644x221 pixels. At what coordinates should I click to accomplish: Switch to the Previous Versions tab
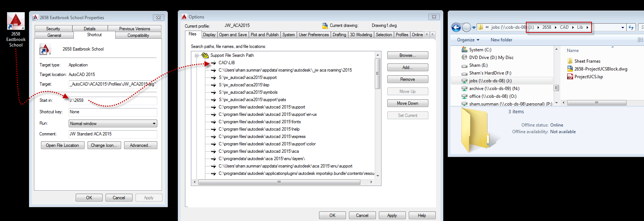[134, 29]
